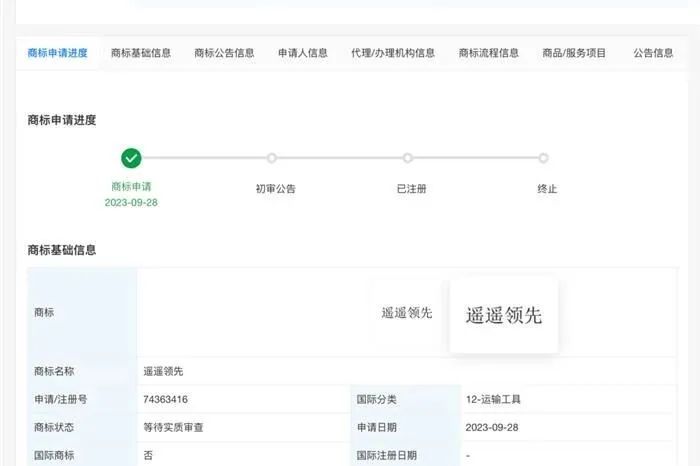Click the 等待实质审查 status value
The width and height of the screenshot is (700, 466).
173,428
